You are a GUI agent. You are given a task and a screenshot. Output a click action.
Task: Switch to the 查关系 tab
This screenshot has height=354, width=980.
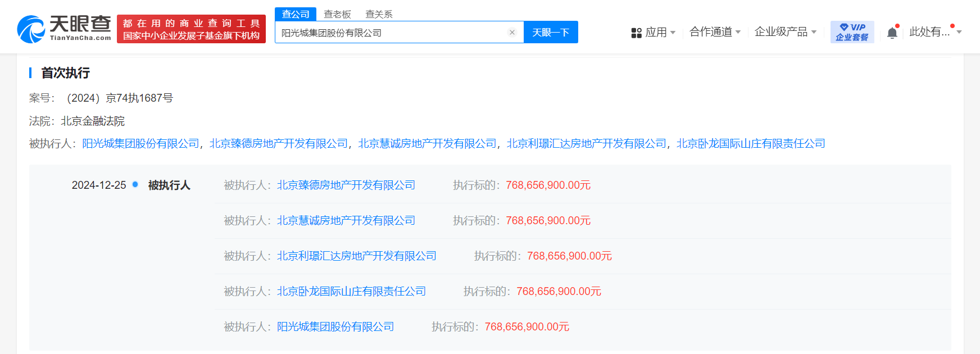(x=379, y=14)
